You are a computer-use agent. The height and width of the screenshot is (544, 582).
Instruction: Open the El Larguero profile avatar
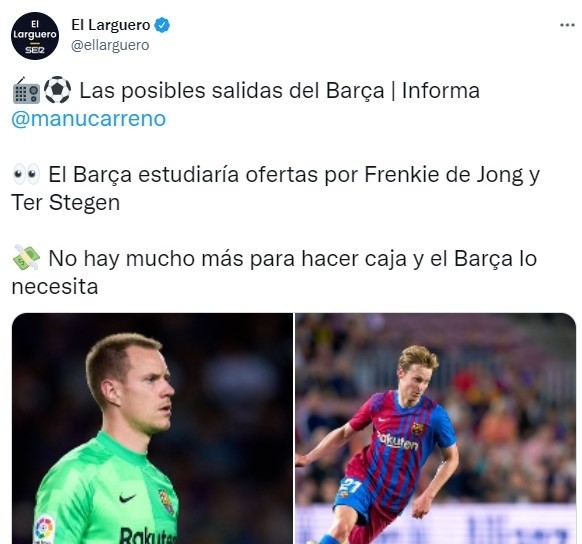click(x=35, y=36)
